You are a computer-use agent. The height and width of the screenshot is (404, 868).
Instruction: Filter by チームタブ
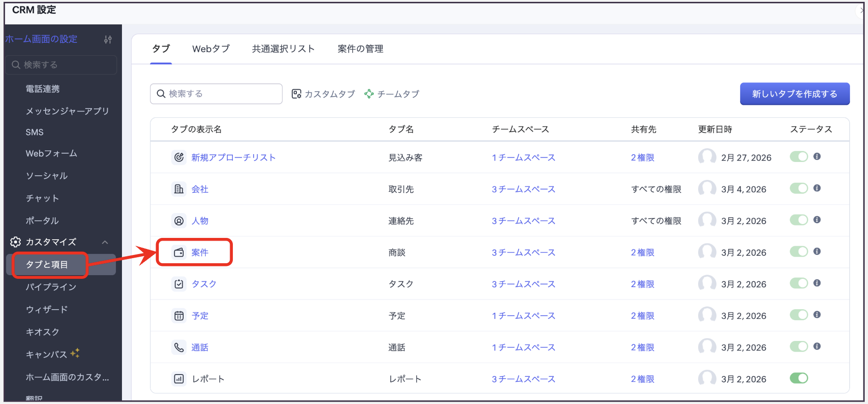(392, 94)
